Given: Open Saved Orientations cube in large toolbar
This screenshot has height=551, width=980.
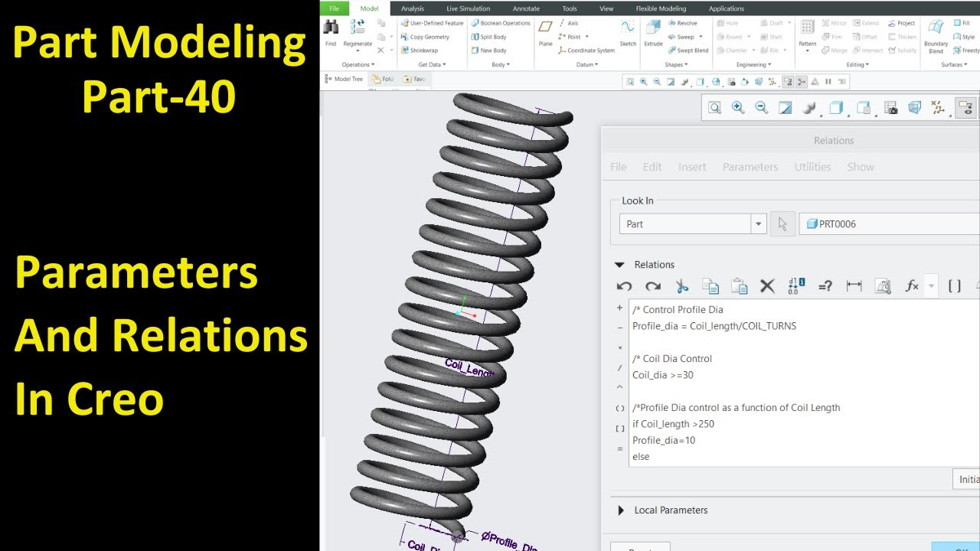Looking at the screenshot, I should pyautogui.click(x=864, y=108).
